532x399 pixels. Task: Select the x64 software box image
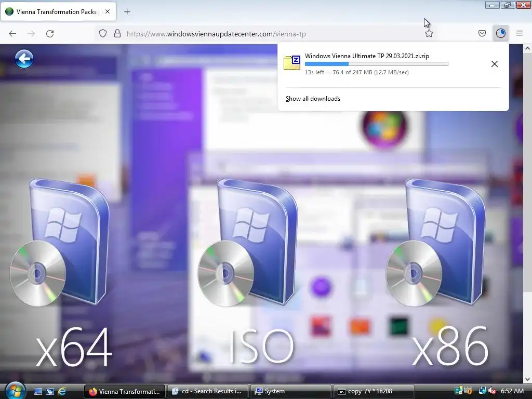pos(60,242)
